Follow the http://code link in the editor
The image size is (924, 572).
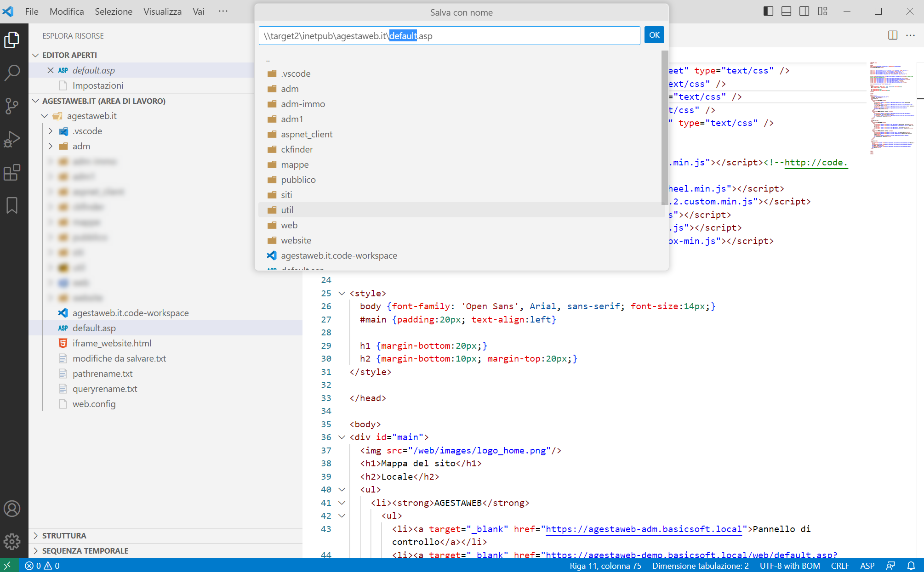(816, 162)
